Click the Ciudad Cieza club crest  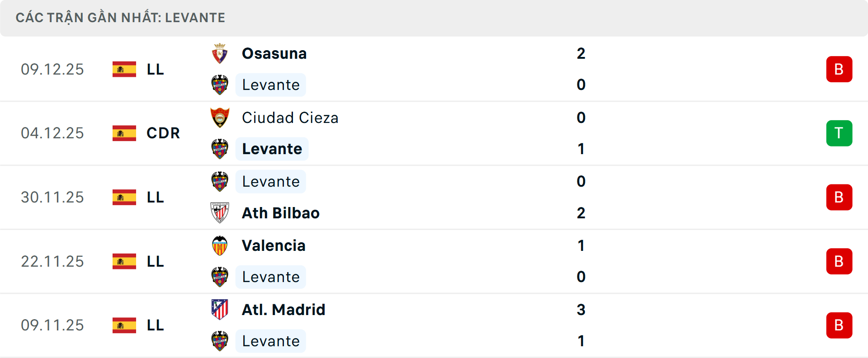pyautogui.click(x=220, y=118)
